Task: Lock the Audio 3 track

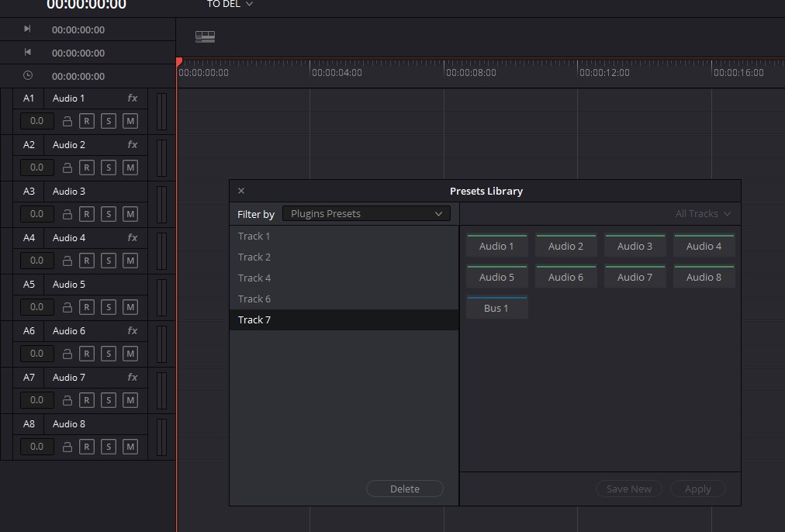Action: click(x=67, y=214)
